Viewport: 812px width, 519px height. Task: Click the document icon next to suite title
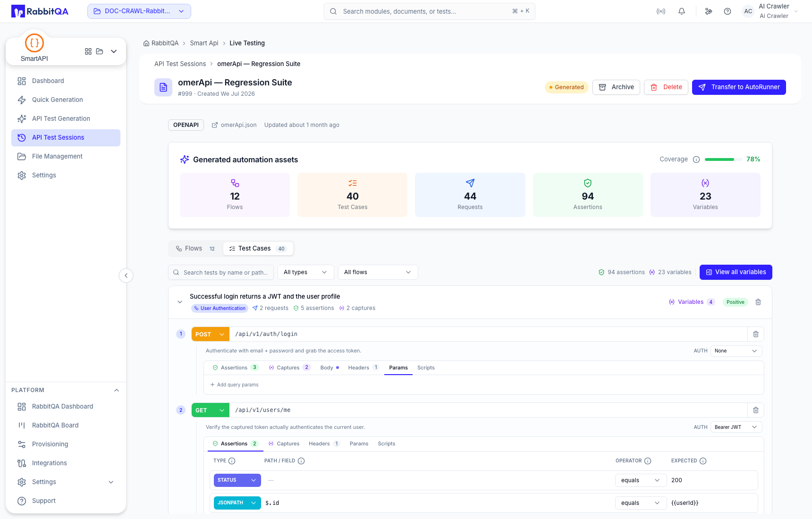pos(163,87)
